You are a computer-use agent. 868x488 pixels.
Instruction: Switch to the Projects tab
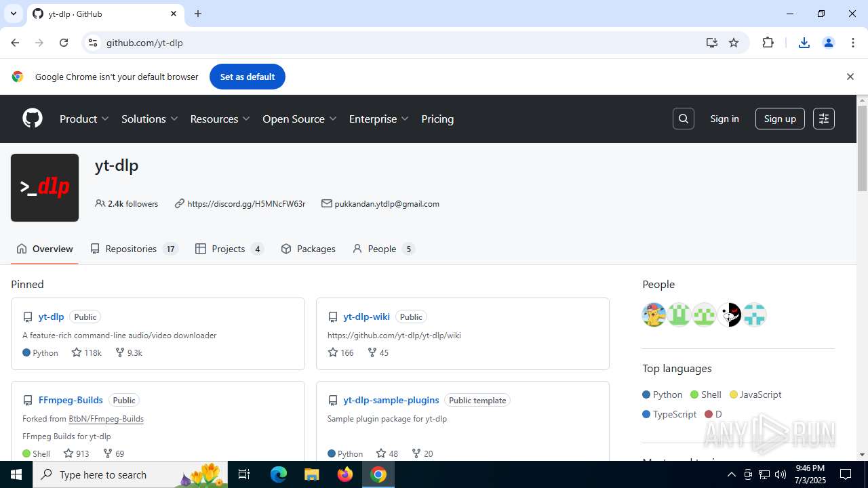(229, 249)
